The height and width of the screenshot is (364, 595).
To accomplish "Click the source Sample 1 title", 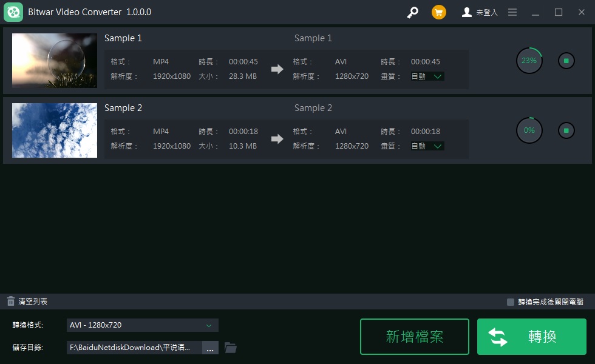I will coord(123,38).
